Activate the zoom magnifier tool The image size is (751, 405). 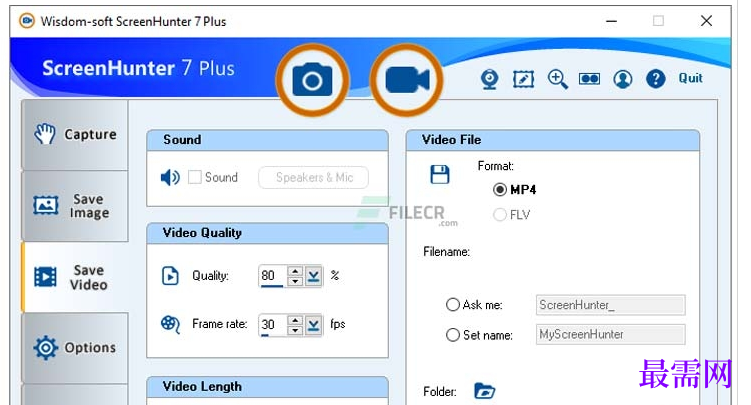[558, 79]
